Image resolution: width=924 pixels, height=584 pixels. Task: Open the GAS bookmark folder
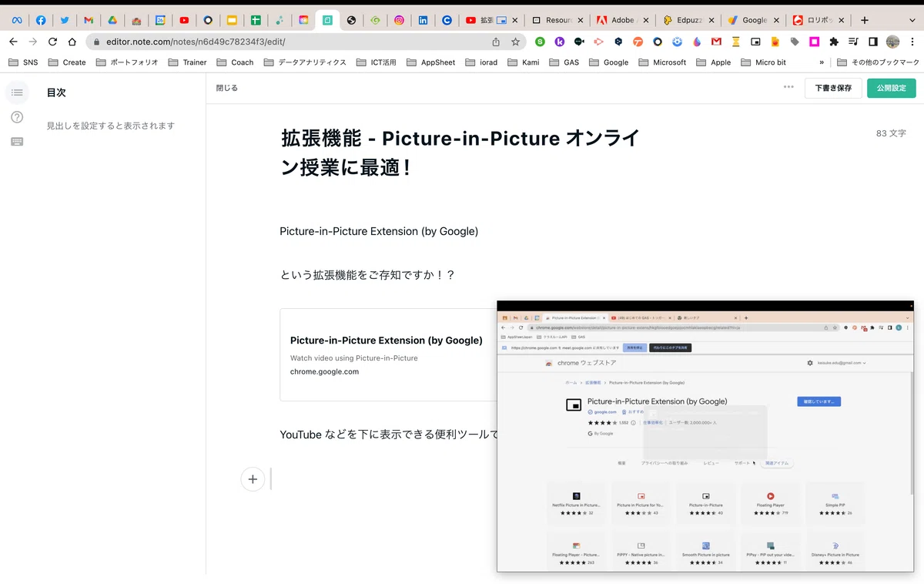(564, 62)
